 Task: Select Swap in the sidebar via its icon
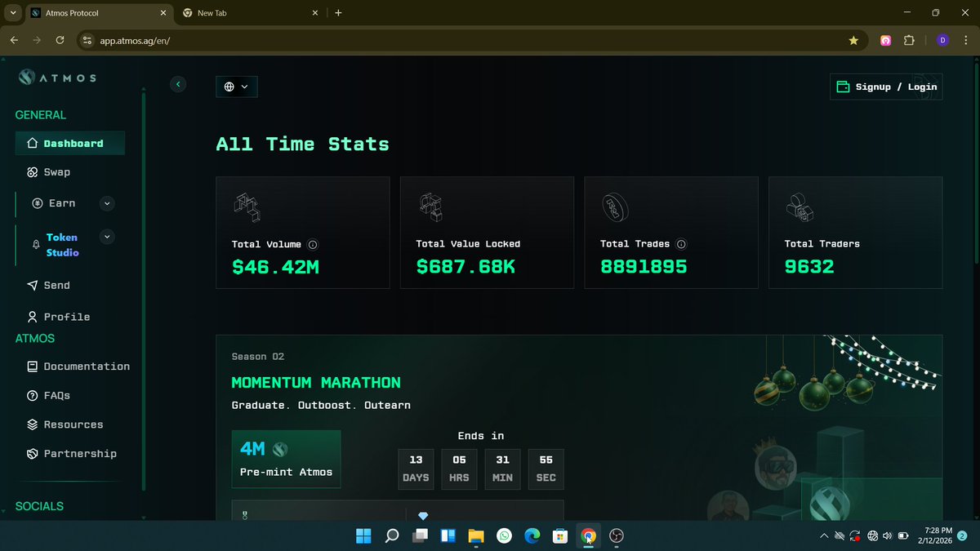tap(33, 172)
